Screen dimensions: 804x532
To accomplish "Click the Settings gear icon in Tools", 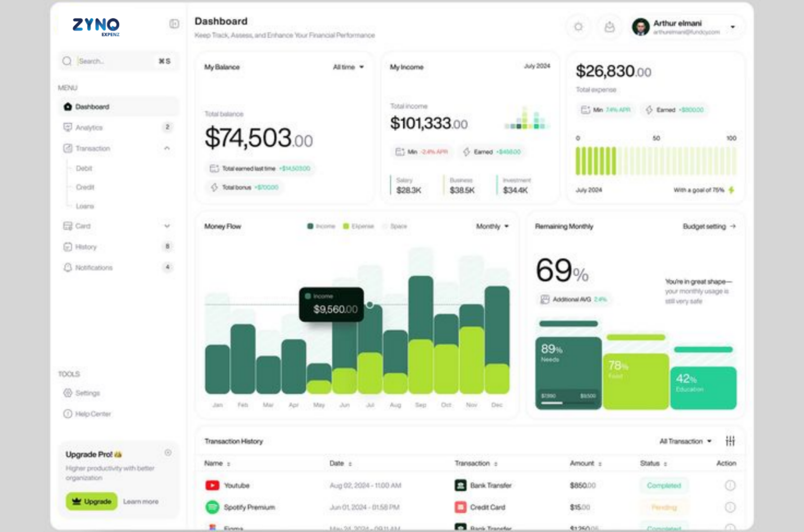I will pyautogui.click(x=68, y=393).
